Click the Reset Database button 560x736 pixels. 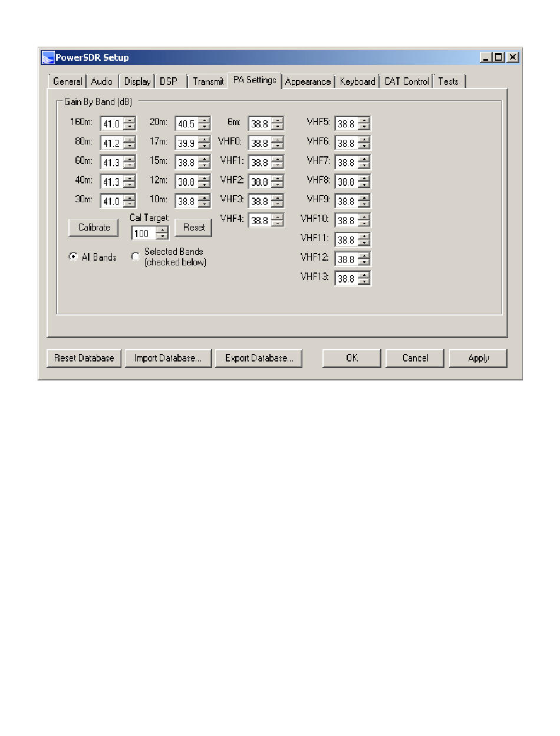pos(84,358)
